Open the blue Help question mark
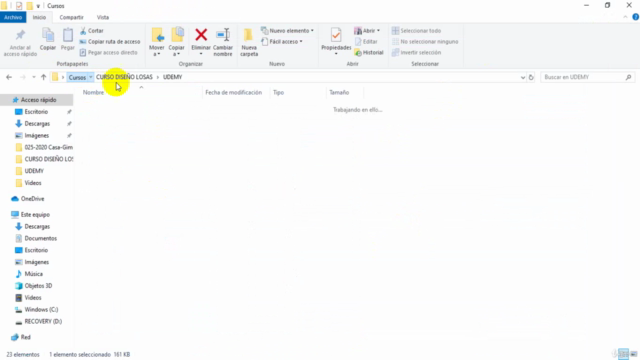This screenshot has height=360, width=640. click(x=636, y=17)
